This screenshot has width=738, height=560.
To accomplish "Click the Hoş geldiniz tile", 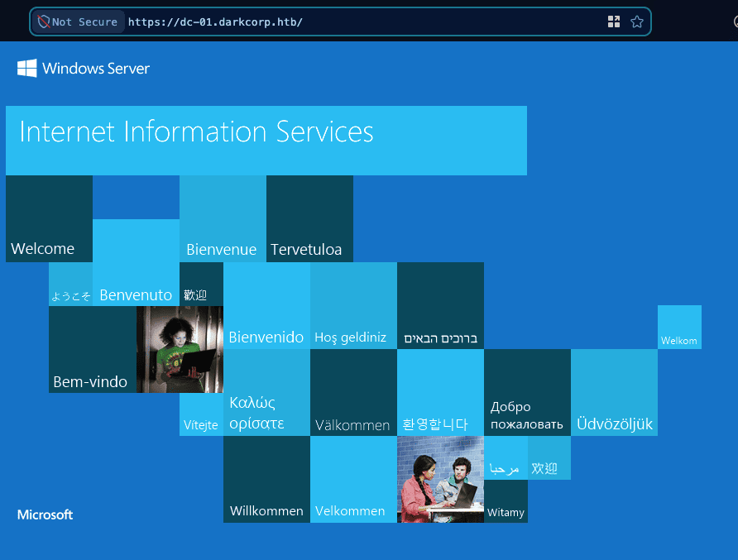I will 353,306.
